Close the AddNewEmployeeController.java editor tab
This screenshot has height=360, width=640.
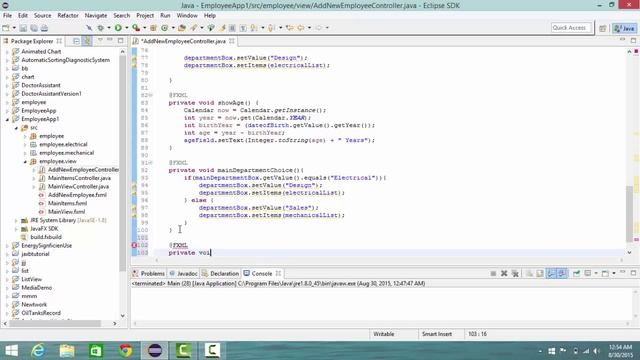click(231, 41)
